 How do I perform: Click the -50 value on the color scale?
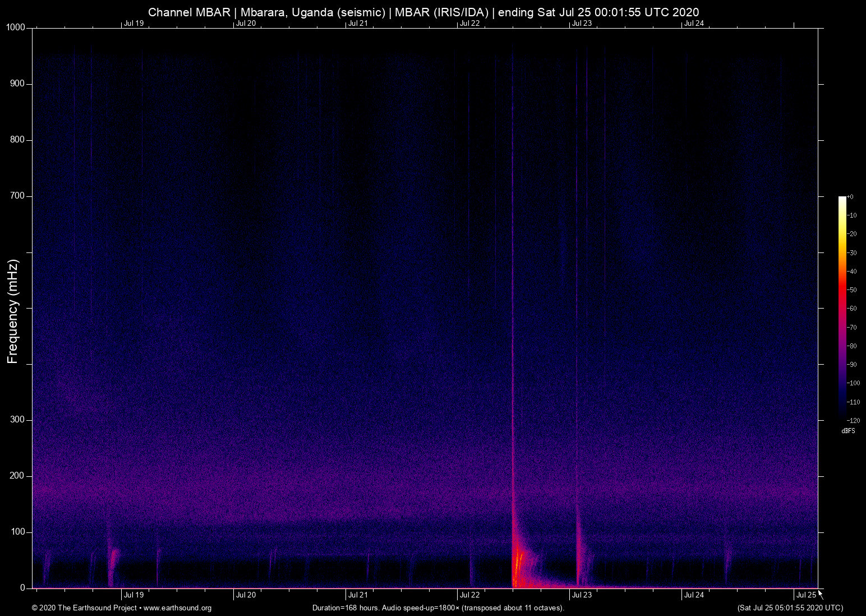click(852, 290)
